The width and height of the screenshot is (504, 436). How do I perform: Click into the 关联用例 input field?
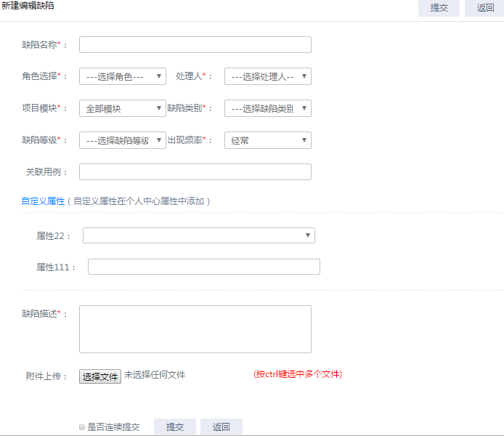195,172
